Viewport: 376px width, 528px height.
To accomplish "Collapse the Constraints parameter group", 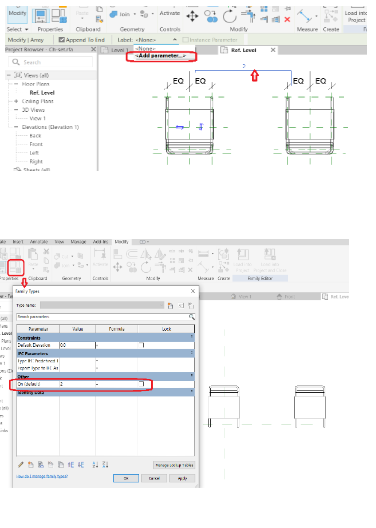I will (192, 337).
